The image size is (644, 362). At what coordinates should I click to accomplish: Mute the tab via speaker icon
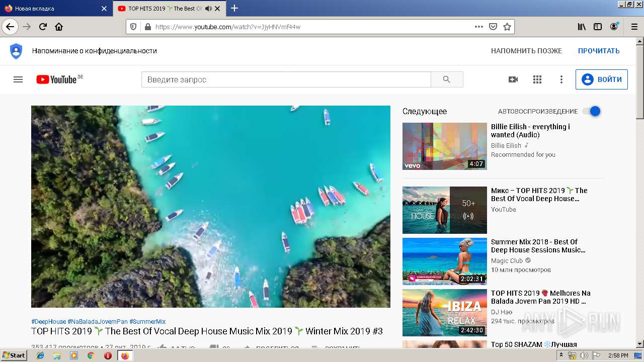pyautogui.click(x=208, y=9)
